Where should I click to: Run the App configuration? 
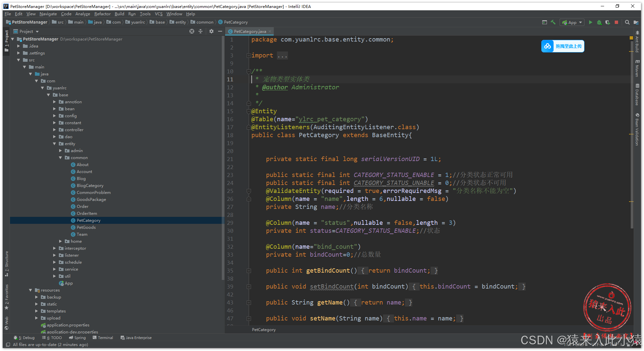pos(590,22)
